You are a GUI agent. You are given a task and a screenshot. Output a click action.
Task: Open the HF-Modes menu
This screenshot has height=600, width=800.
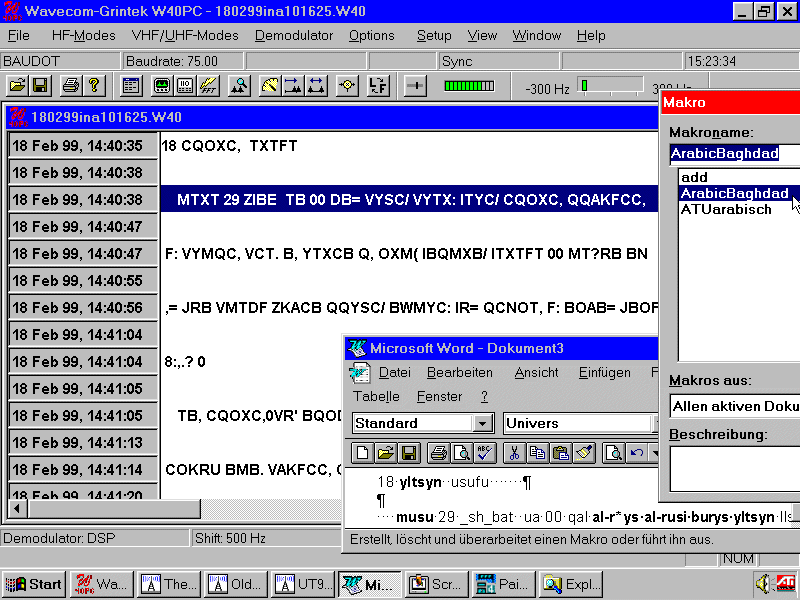coord(83,35)
